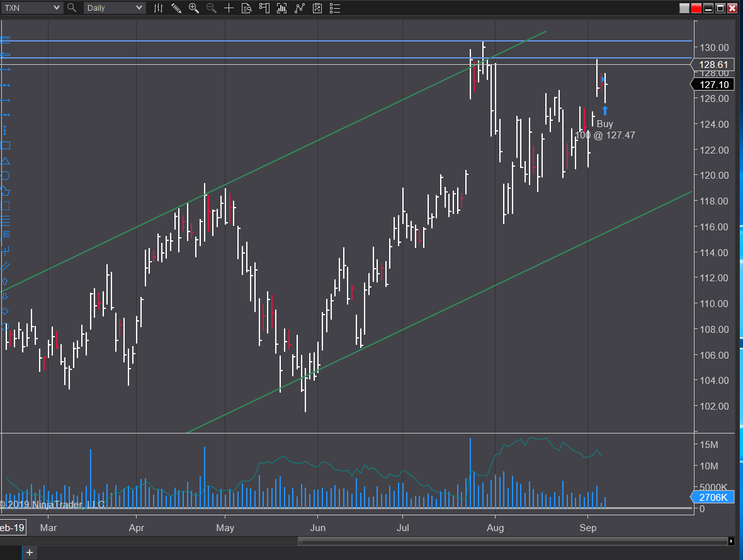The width and height of the screenshot is (743, 560).
Task: Select the Ruler drawing tool
Action: click(5, 40)
